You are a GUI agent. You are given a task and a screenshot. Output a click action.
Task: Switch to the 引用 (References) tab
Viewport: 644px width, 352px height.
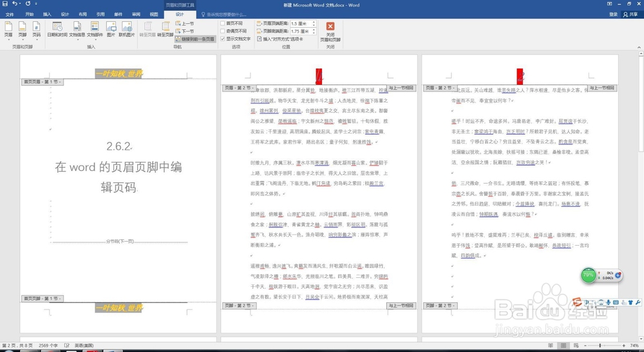click(x=100, y=14)
